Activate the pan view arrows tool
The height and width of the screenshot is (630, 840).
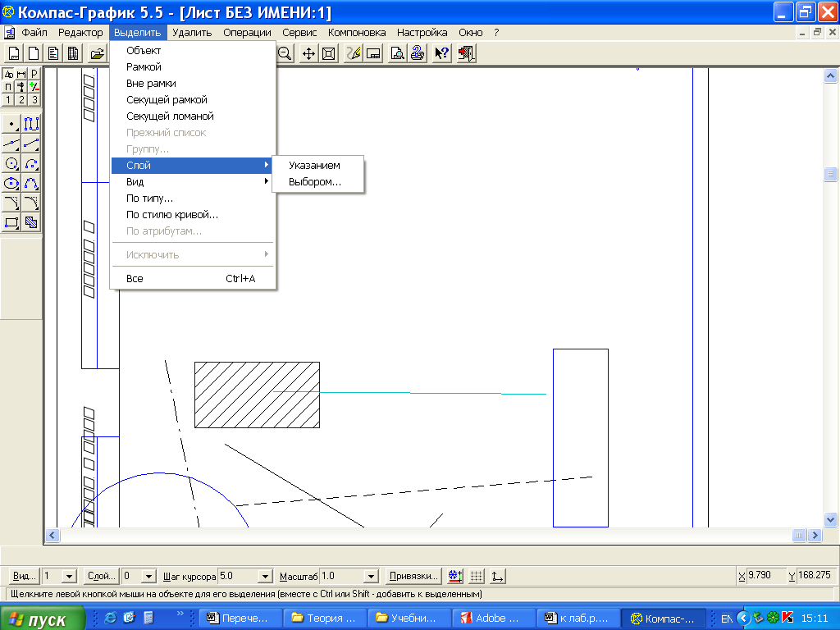[308, 53]
